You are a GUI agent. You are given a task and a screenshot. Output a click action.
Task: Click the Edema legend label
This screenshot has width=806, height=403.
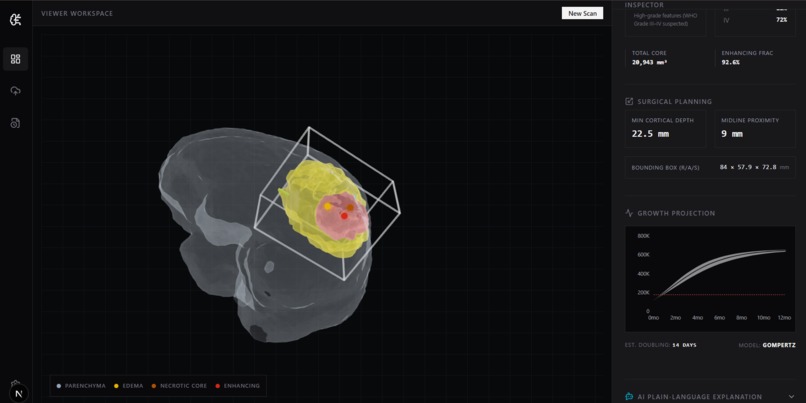coord(133,386)
